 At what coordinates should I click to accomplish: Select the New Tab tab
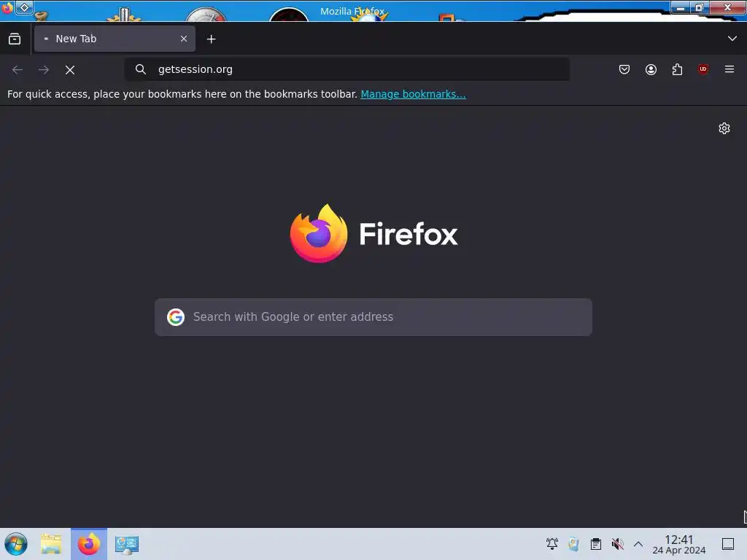tap(115, 39)
